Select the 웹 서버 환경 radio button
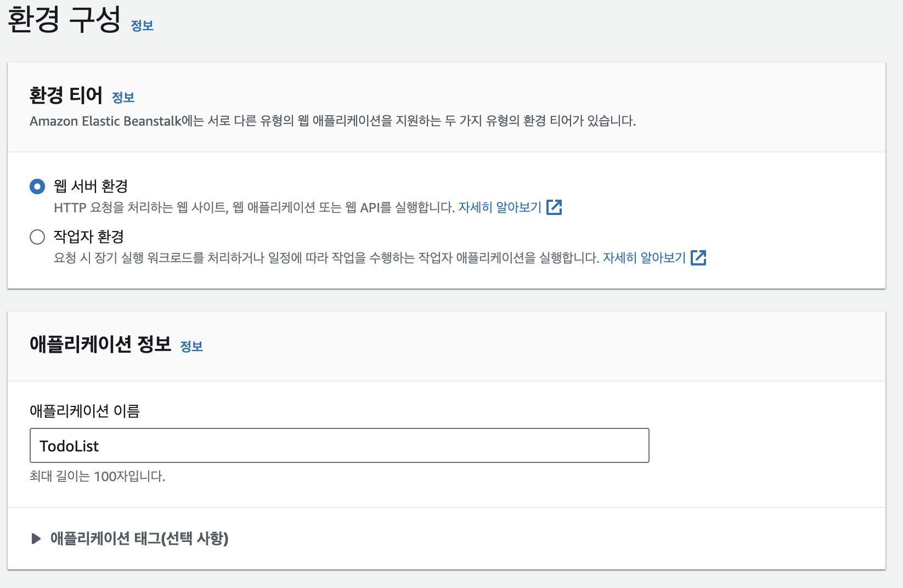 tap(37, 187)
